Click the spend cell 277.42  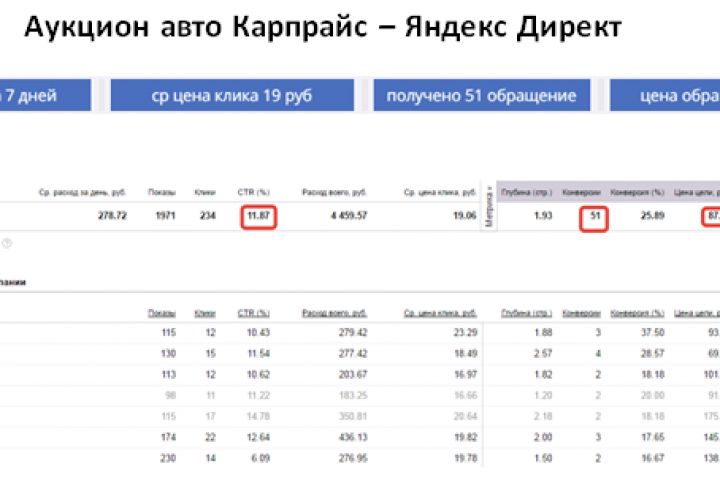(x=353, y=353)
